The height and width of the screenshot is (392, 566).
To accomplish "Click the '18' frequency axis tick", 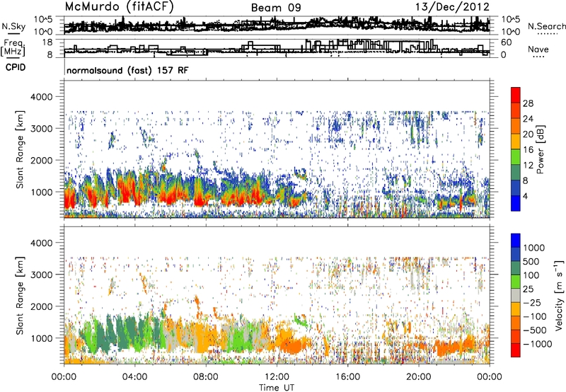I will [x=47, y=42].
